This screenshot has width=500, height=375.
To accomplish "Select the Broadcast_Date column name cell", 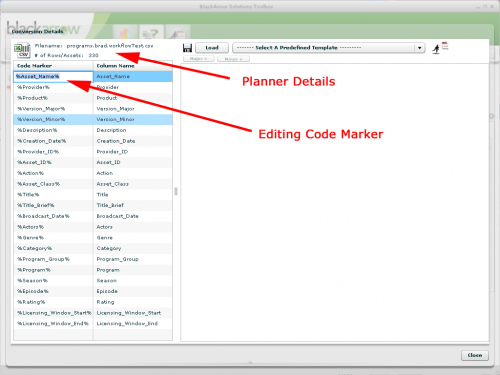I will tap(133, 216).
